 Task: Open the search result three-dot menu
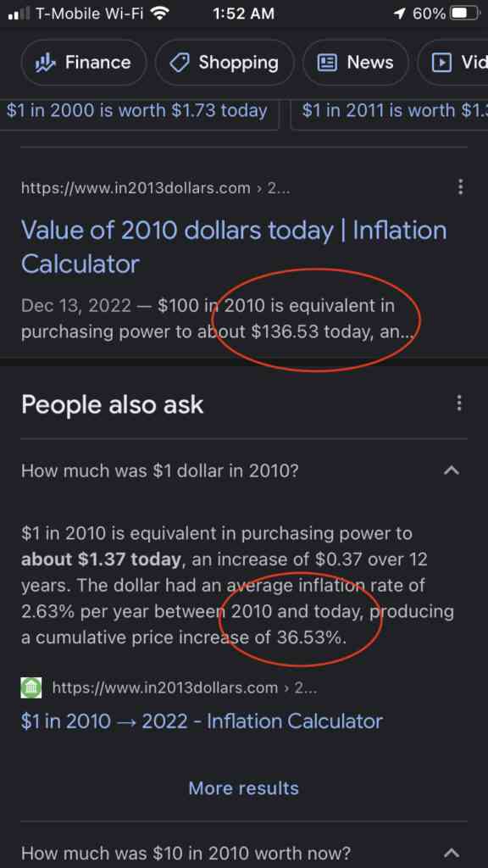pos(460,187)
